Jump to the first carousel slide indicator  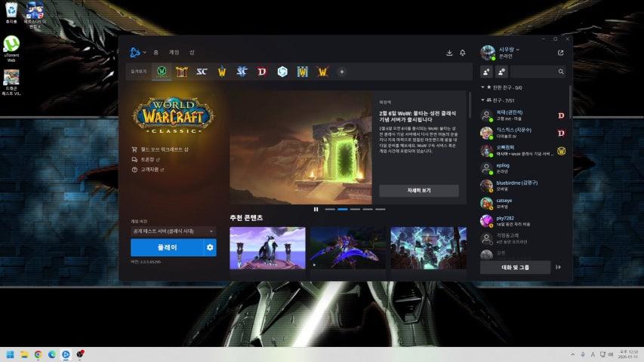click(x=330, y=210)
